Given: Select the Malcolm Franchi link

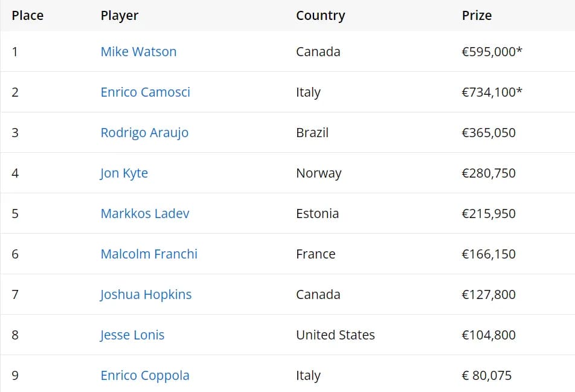Looking at the screenshot, I should [149, 254].
